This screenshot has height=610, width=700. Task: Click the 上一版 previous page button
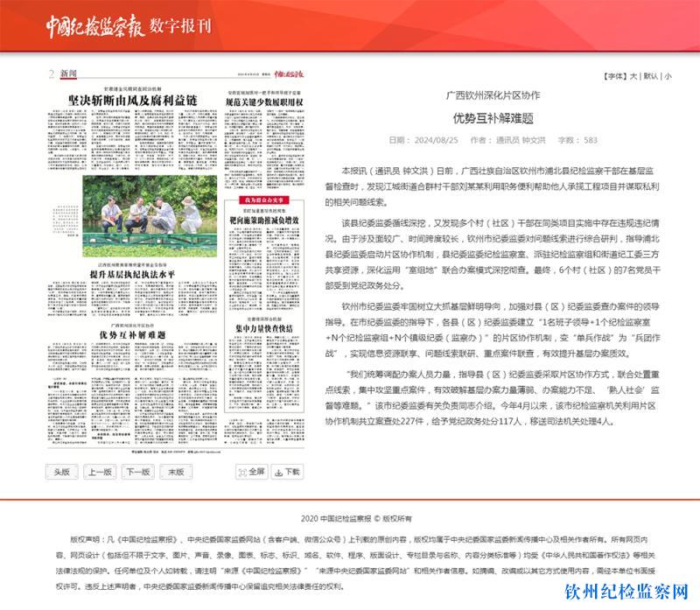(100, 472)
